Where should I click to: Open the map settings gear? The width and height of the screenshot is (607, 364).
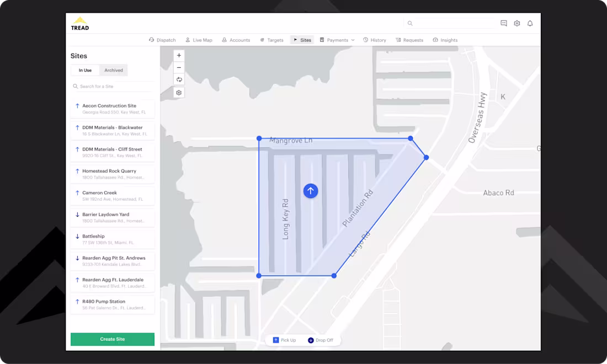click(179, 93)
